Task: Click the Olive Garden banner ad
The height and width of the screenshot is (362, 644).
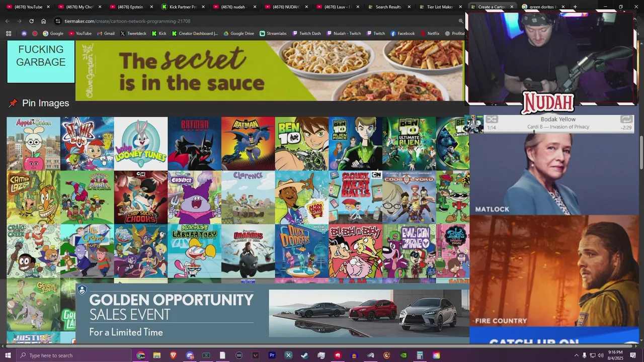Action: click(x=270, y=70)
